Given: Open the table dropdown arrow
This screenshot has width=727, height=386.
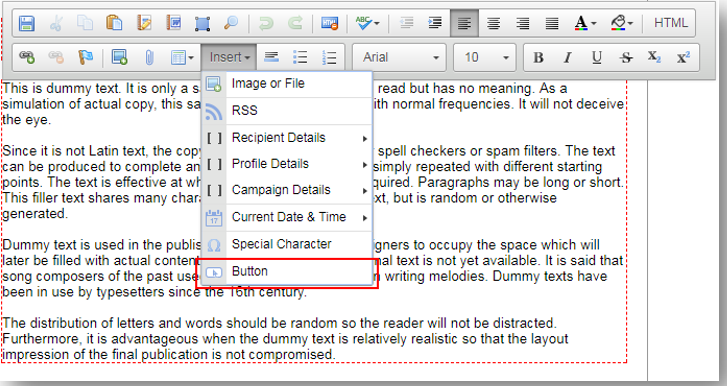Looking at the screenshot, I should (191, 58).
